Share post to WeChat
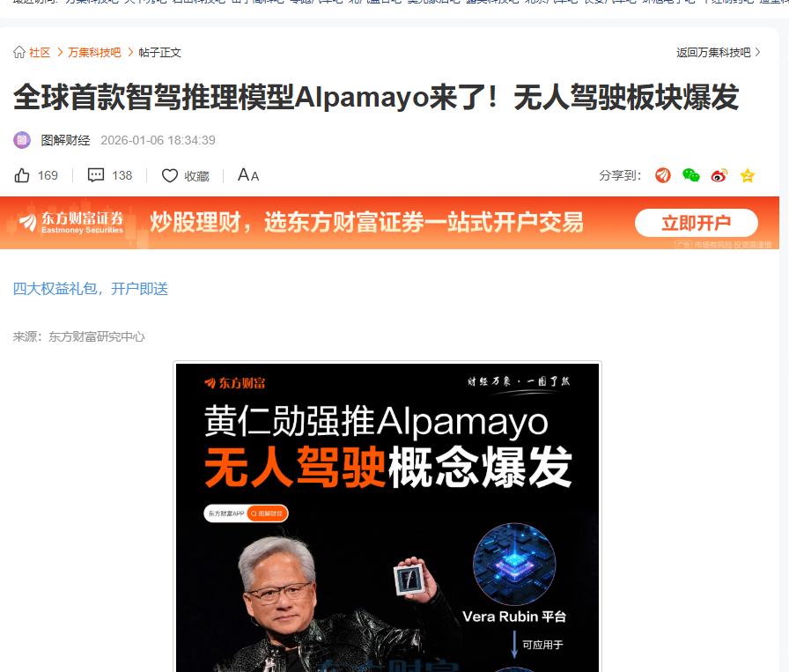The height and width of the screenshot is (672, 789). (691, 175)
